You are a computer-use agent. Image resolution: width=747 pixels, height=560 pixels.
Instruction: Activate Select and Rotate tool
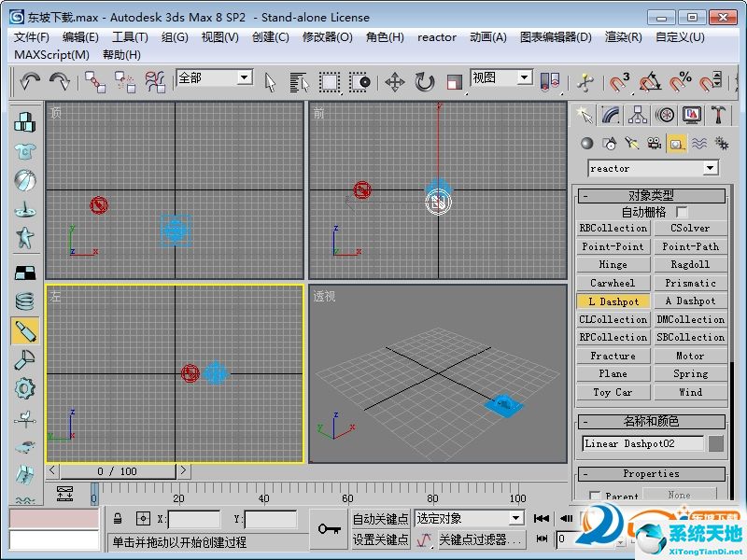coord(425,82)
